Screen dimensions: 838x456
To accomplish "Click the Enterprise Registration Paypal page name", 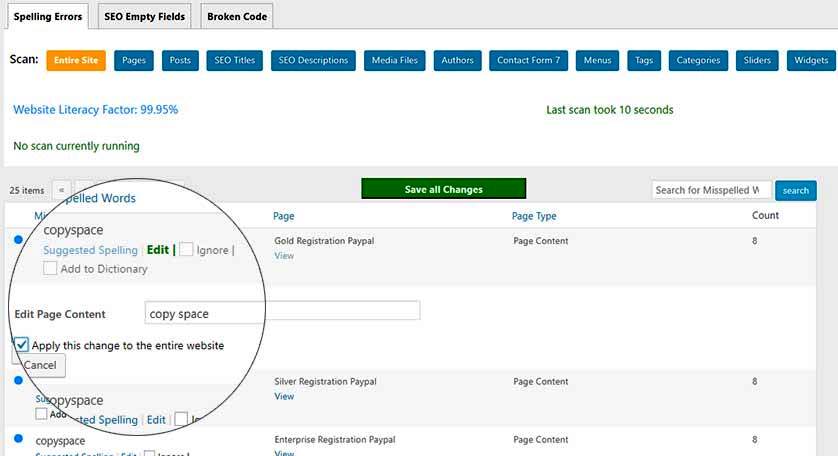I will click(335, 439).
